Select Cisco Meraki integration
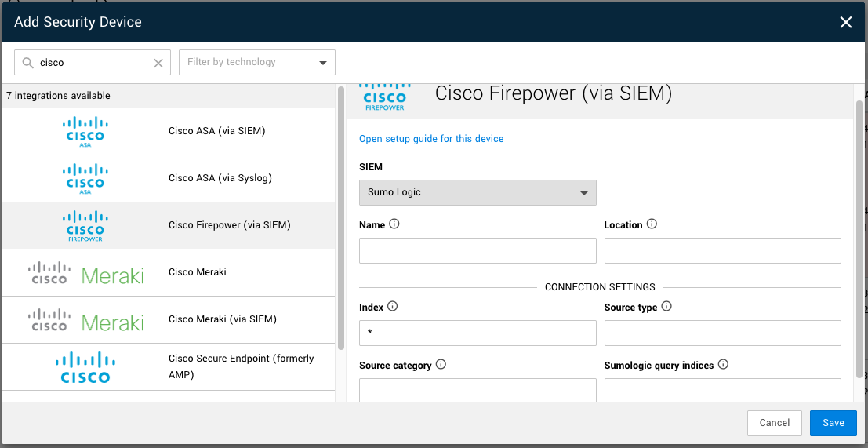Screen dimensions: 868x448 [x=169, y=273]
